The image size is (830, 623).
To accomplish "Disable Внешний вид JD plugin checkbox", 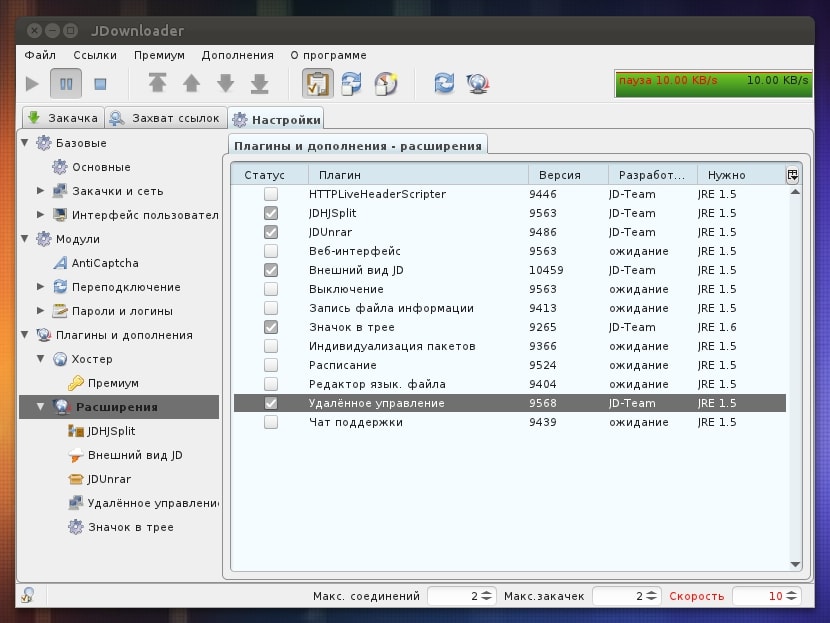I will point(271,270).
